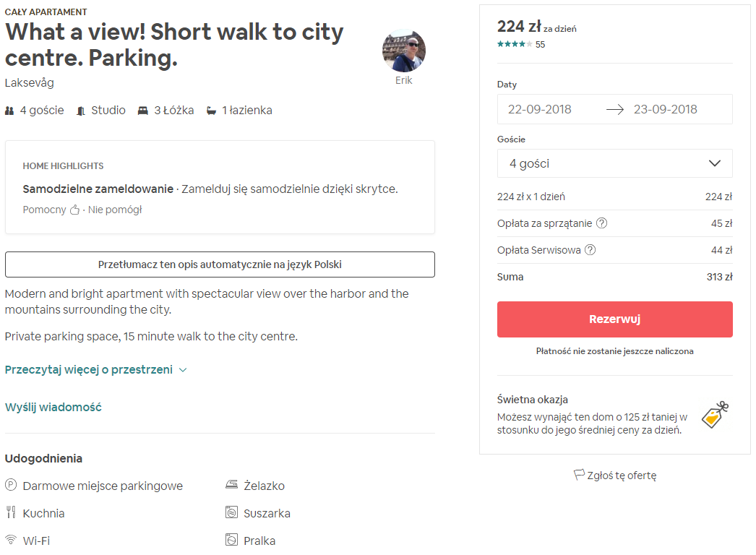Translate the description to Polish
This screenshot has height=555, width=756.
coord(220,264)
